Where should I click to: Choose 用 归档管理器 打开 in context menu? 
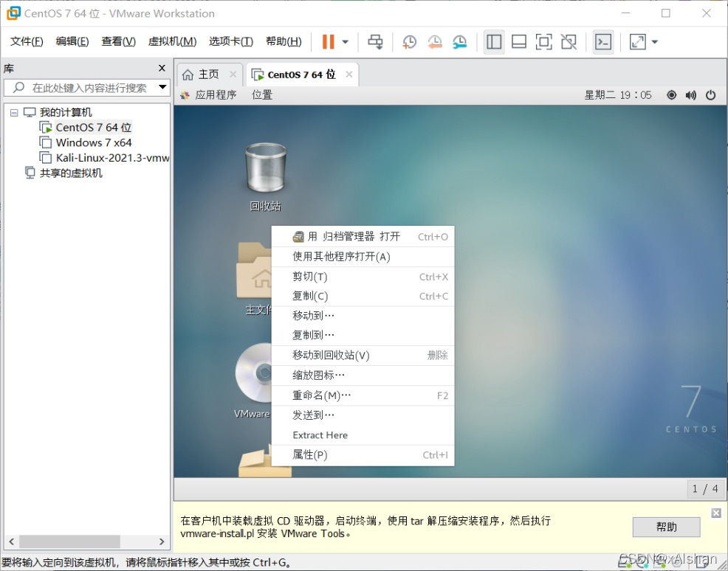(363, 237)
